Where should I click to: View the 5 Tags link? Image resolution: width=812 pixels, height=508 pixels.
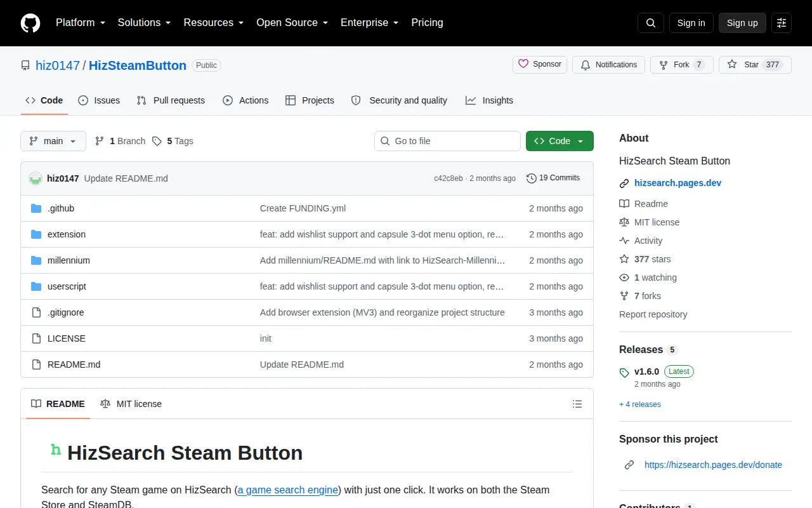click(x=173, y=141)
